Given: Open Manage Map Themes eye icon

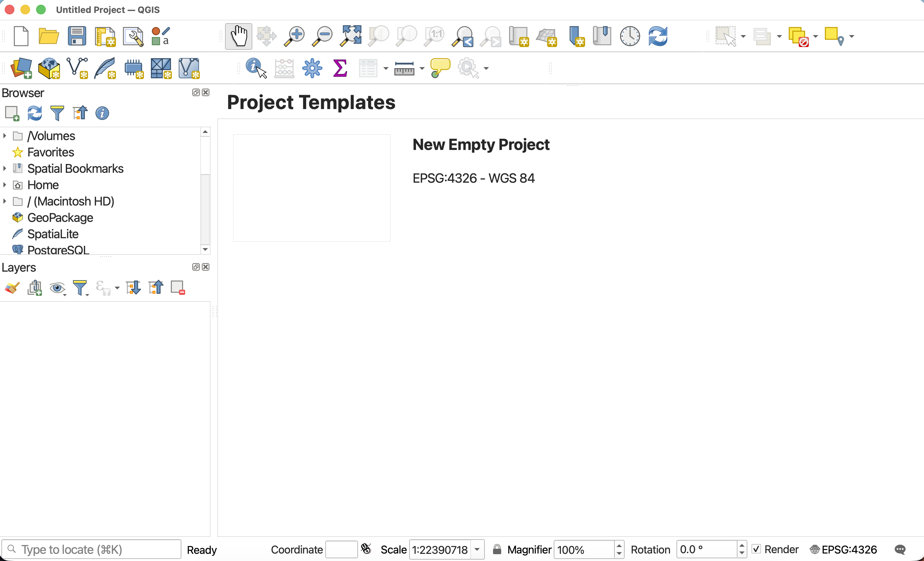Looking at the screenshot, I should tap(58, 288).
